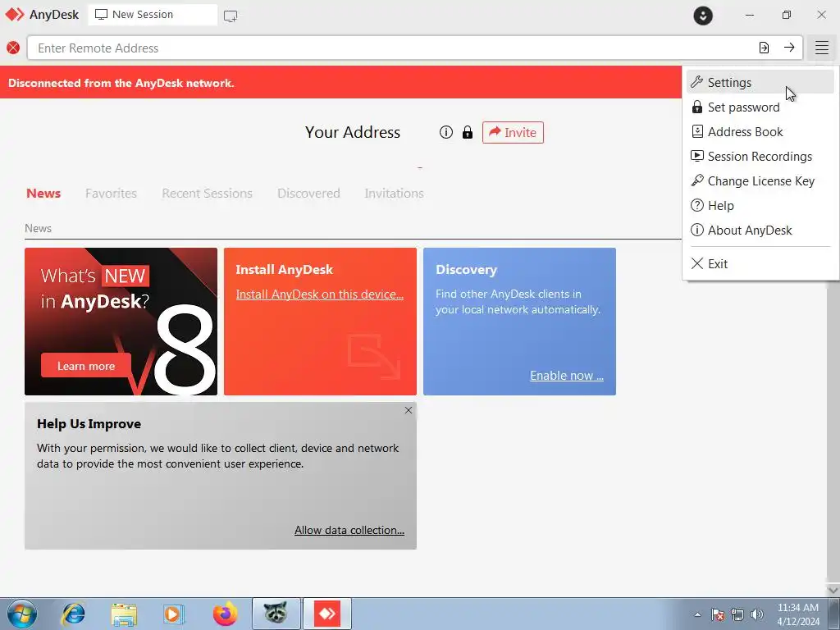Click the volume speaker tray icon
840x630 pixels.
click(x=757, y=614)
